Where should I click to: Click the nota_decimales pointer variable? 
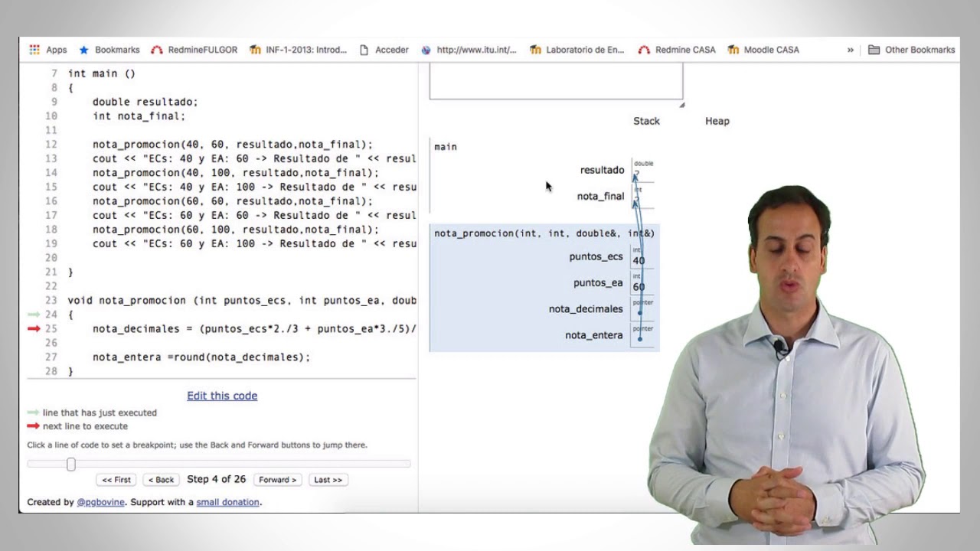pos(586,309)
